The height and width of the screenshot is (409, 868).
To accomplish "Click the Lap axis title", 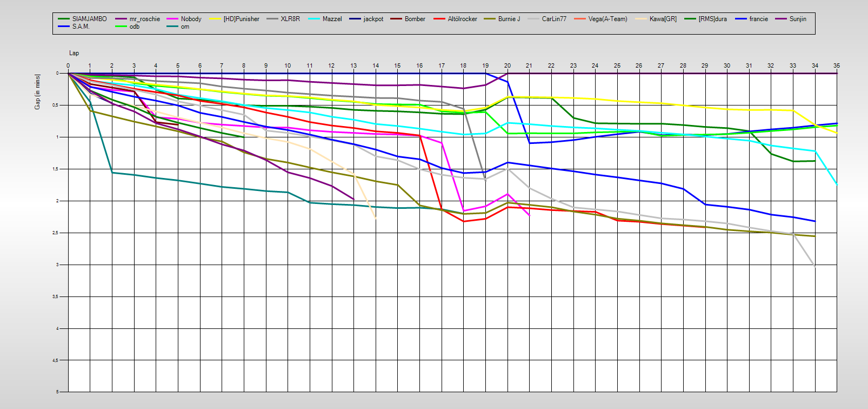I will [x=74, y=53].
